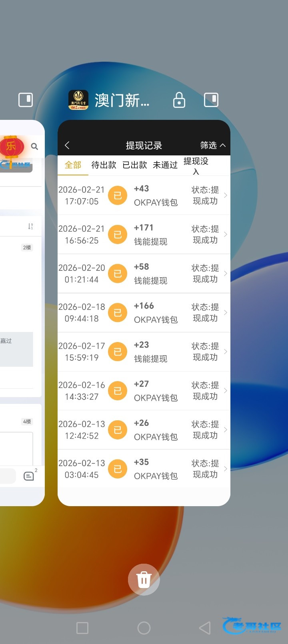Tap orange status icon of +166 record

(x=118, y=313)
